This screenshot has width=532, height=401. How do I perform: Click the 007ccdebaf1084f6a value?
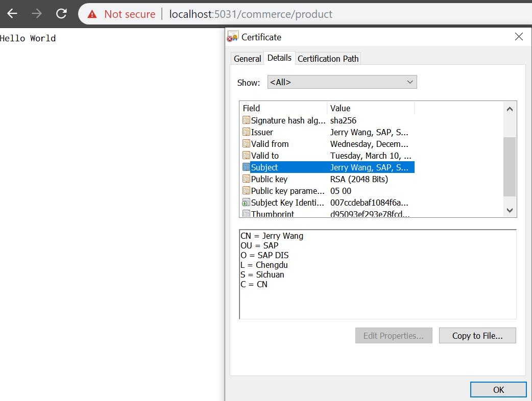point(369,203)
